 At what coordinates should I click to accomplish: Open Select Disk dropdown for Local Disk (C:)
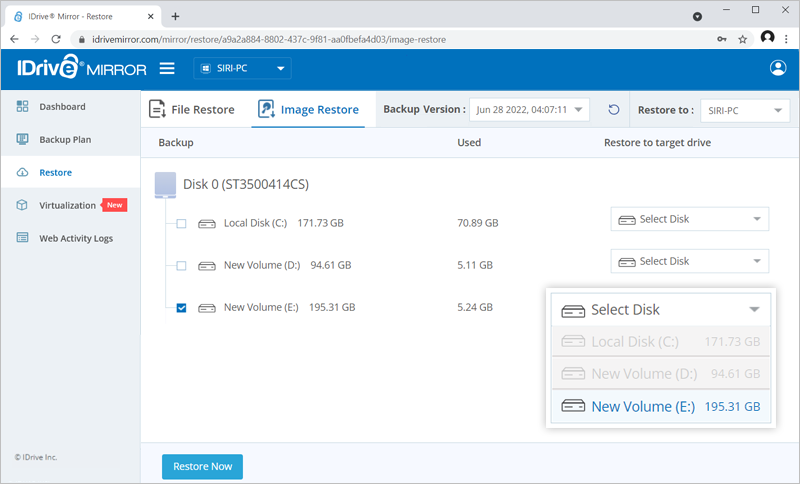[689, 219]
